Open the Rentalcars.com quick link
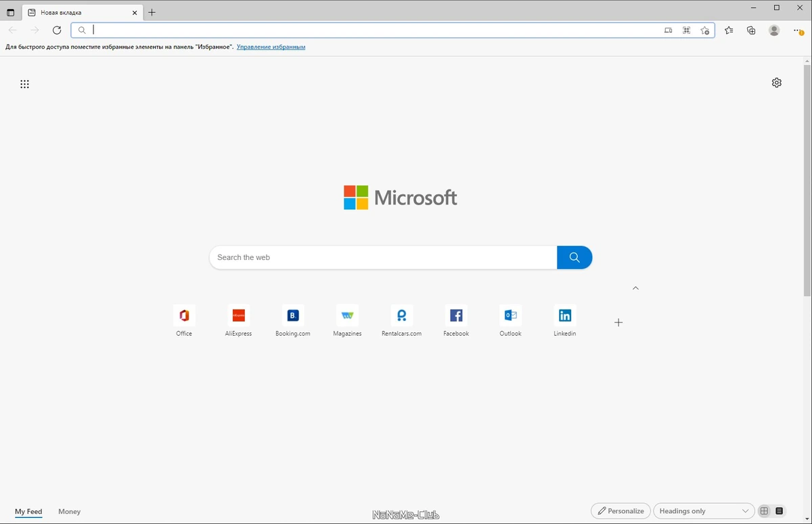The width and height of the screenshot is (812, 524). (x=402, y=321)
